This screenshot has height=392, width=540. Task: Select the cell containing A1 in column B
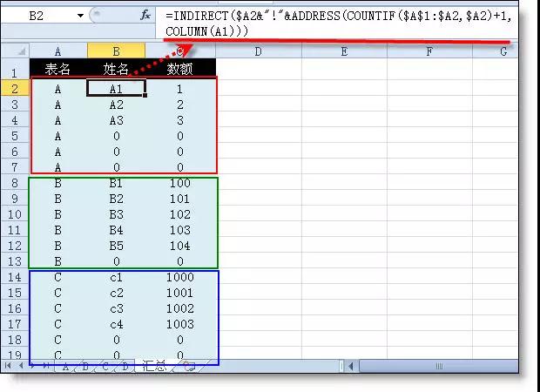tap(116, 89)
